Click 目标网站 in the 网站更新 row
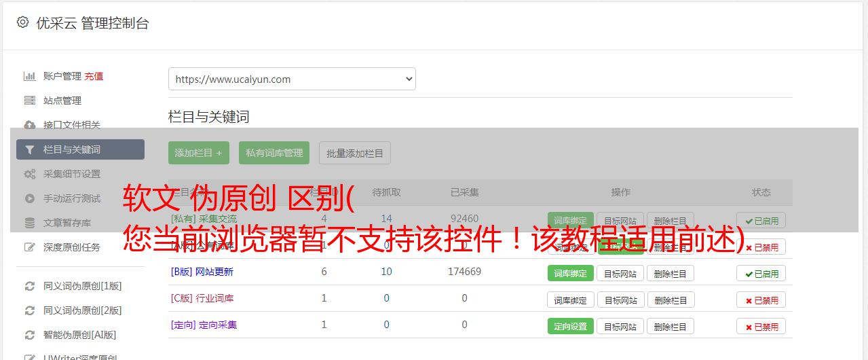The width and height of the screenshot is (868, 360). (x=620, y=273)
